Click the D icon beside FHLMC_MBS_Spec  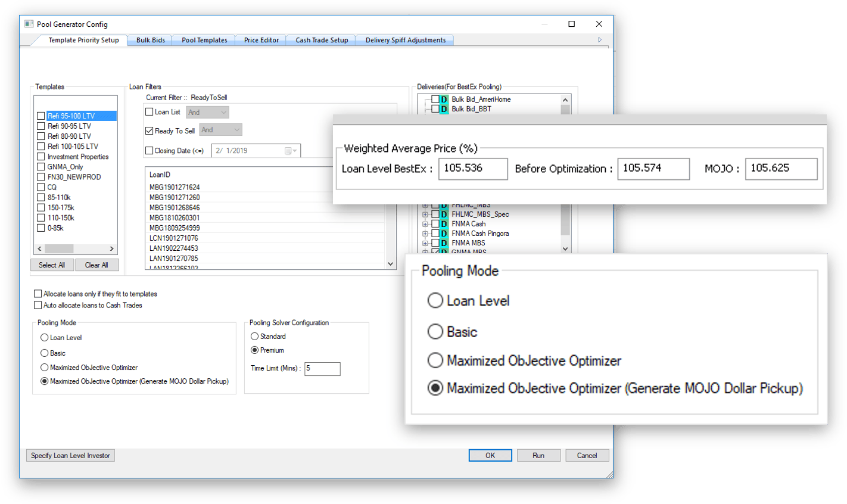(x=444, y=214)
